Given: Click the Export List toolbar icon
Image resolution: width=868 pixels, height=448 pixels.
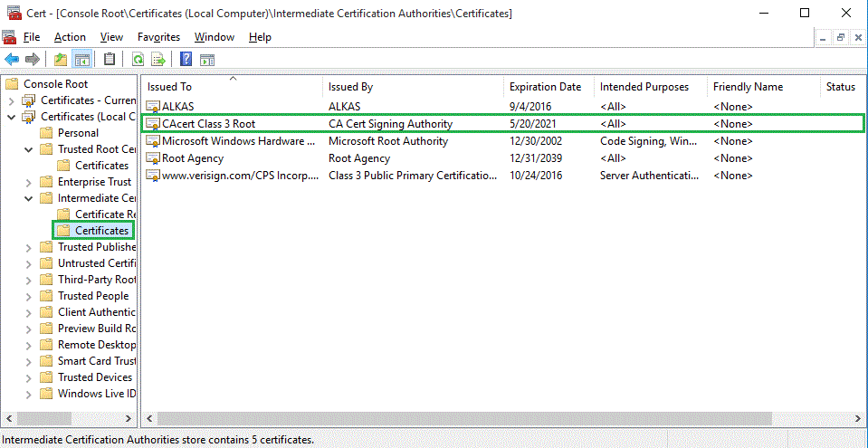Looking at the screenshot, I should (x=158, y=60).
